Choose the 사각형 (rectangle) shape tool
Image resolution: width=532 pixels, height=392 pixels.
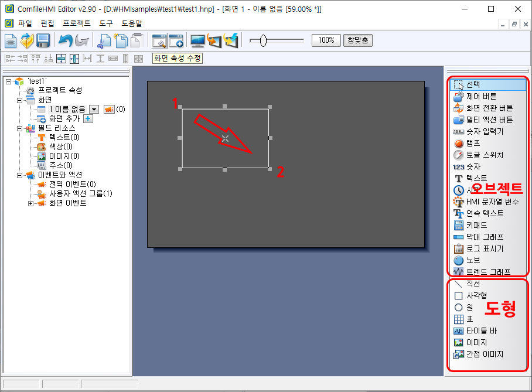click(x=476, y=295)
